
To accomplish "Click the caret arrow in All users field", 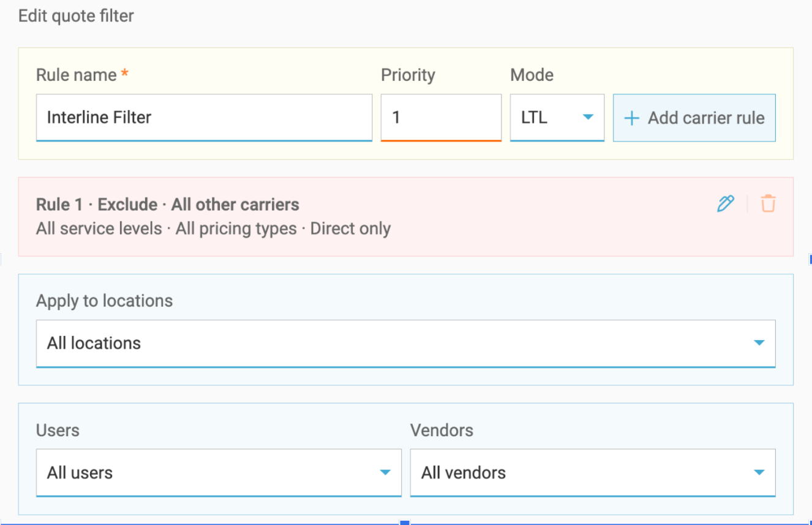I will click(385, 472).
